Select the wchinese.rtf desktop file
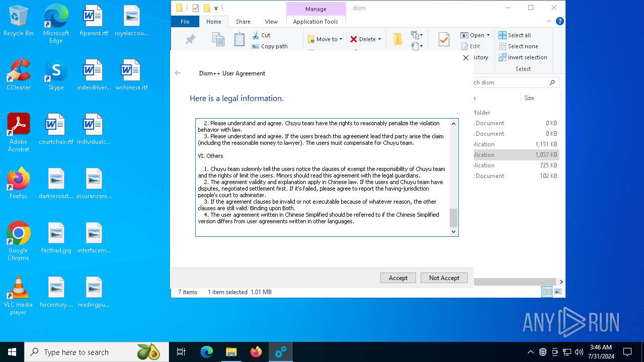The width and height of the screenshot is (644, 362). 131,75
